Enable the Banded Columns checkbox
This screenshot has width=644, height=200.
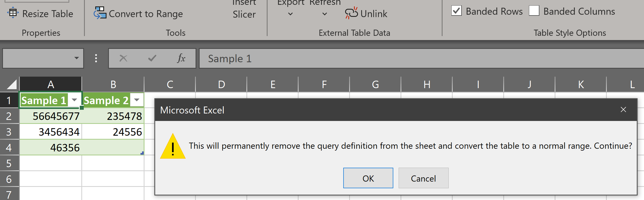coord(534,11)
